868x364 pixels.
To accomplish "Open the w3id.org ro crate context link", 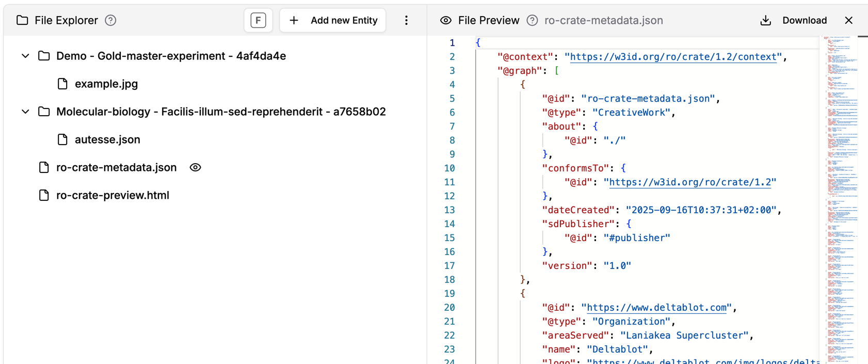I will coord(673,57).
